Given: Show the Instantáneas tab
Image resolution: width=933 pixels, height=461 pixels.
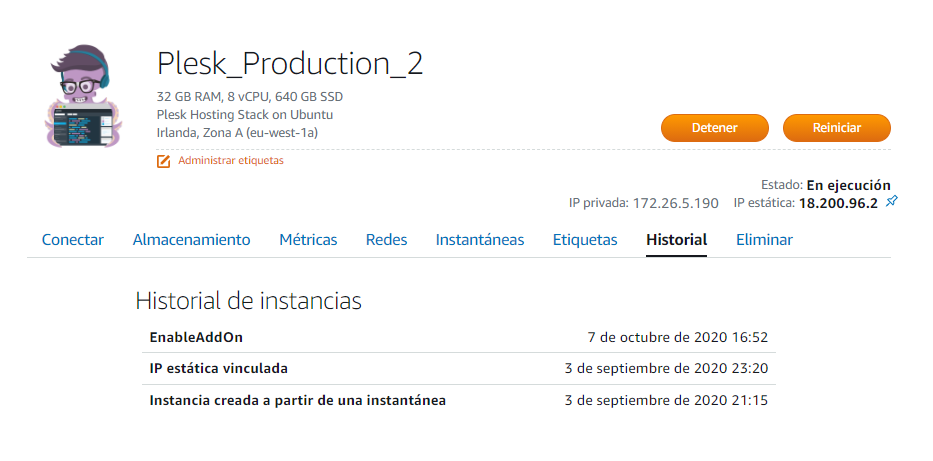Looking at the screenshot, I should 480,240.
